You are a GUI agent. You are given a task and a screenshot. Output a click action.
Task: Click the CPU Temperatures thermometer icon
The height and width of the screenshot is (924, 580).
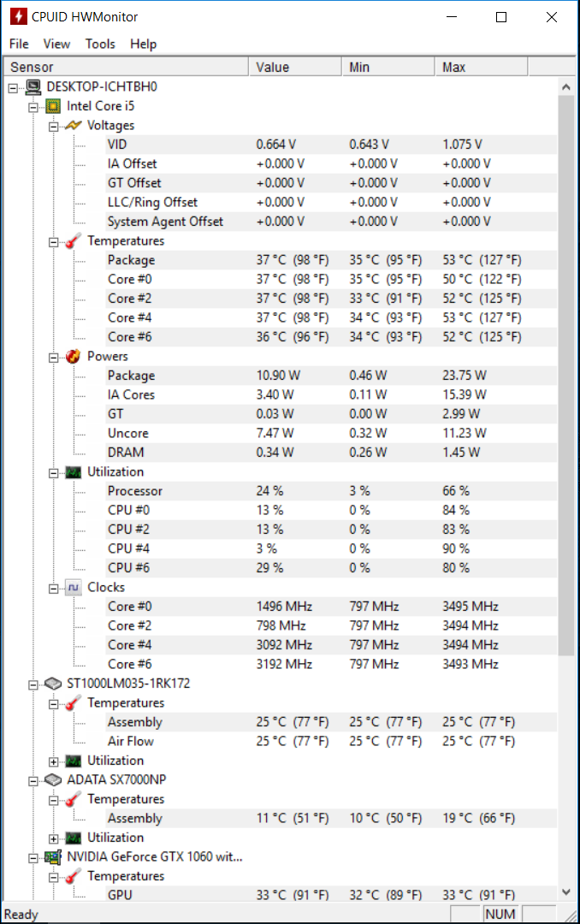(x=73, y=240)
